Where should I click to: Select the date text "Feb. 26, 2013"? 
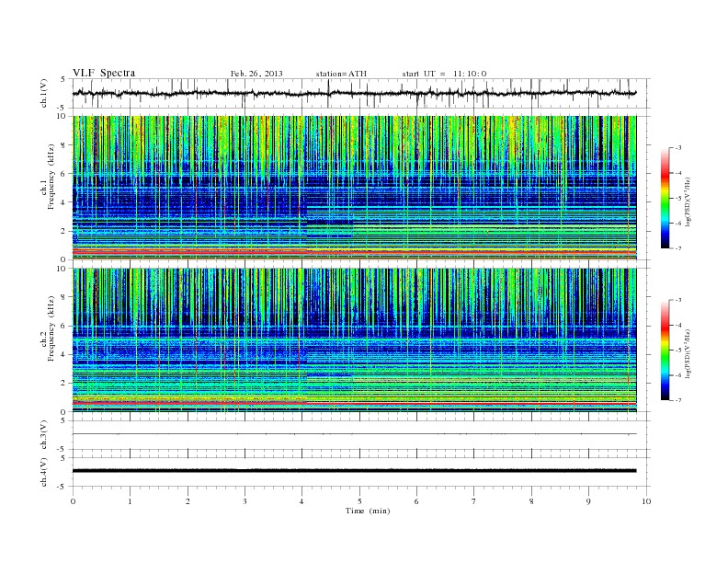(x=256, y=74)
